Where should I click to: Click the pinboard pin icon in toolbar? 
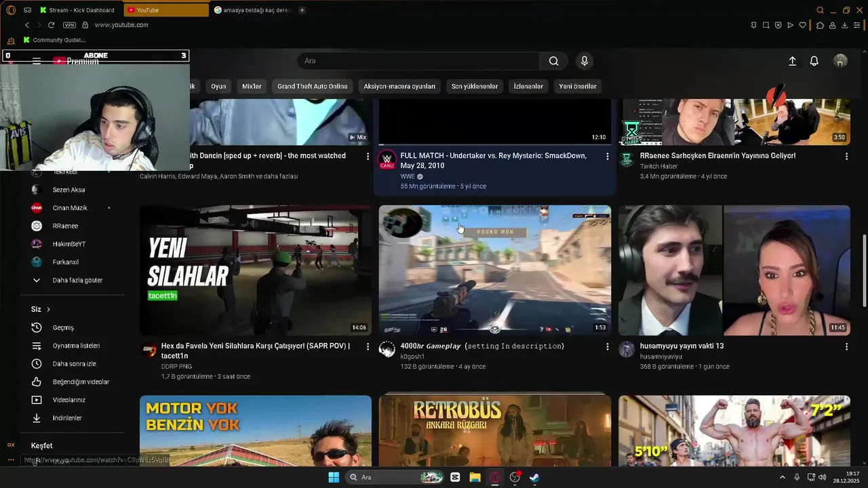(753, 25)
